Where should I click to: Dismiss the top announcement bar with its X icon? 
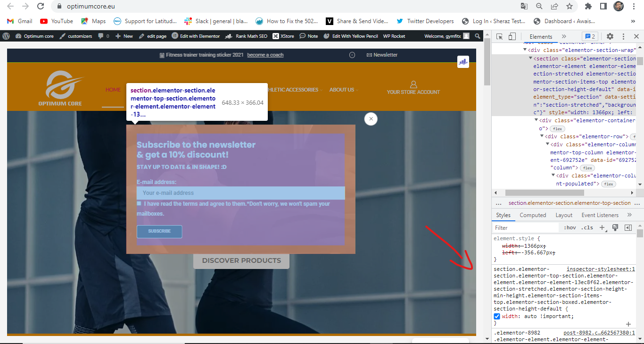pyautogui.click(x=352, y=55)
